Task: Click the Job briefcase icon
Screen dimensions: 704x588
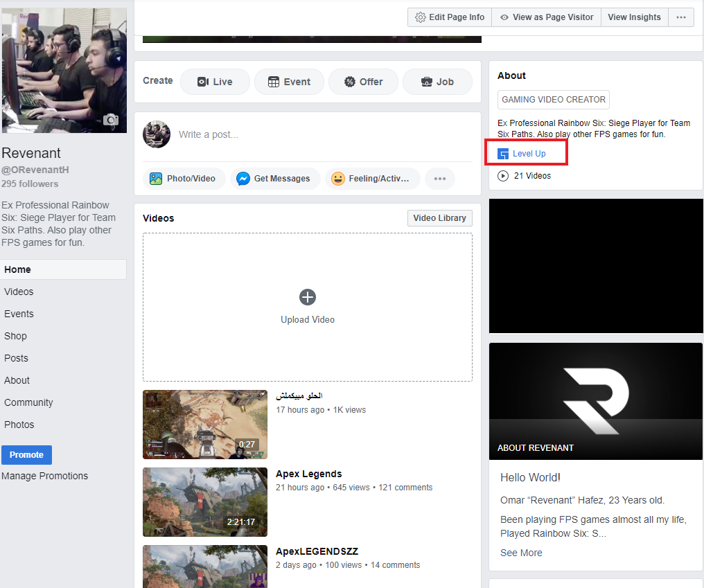Action: point(427,82)
